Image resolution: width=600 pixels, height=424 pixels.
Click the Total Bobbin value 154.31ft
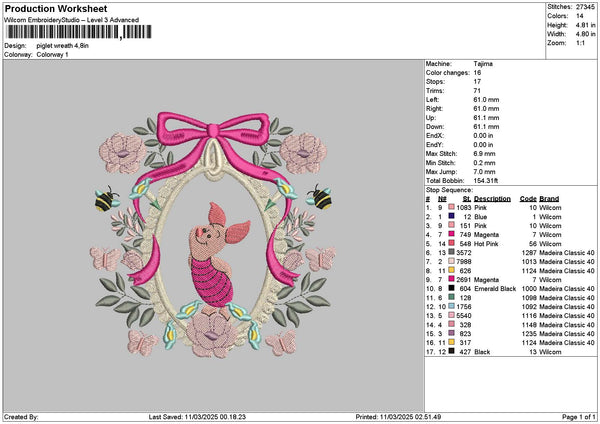click(x=486, y=181)
